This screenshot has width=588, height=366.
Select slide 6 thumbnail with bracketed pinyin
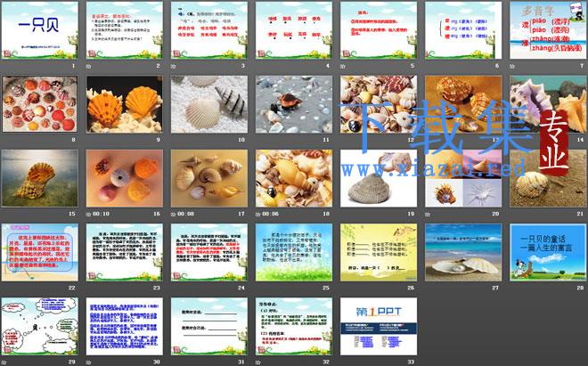pyautogui.click(x=463, y=30)
